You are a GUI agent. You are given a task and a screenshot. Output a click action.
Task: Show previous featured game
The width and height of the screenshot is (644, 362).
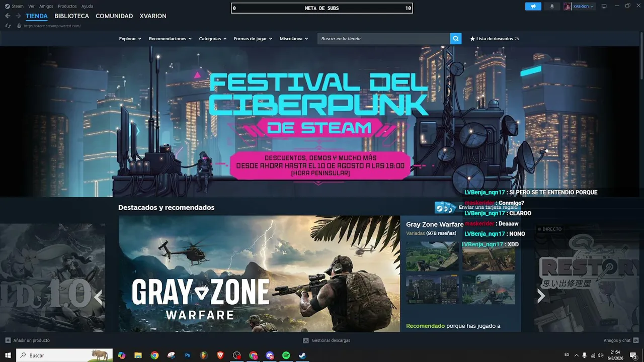[x=99, y=296]
